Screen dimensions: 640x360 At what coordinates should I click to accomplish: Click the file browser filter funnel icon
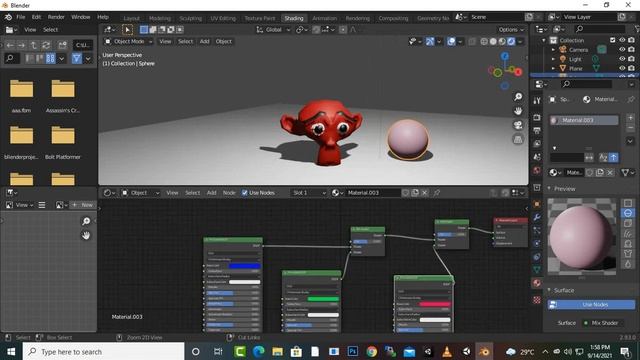pyautogui.click(x=76, y=58)
